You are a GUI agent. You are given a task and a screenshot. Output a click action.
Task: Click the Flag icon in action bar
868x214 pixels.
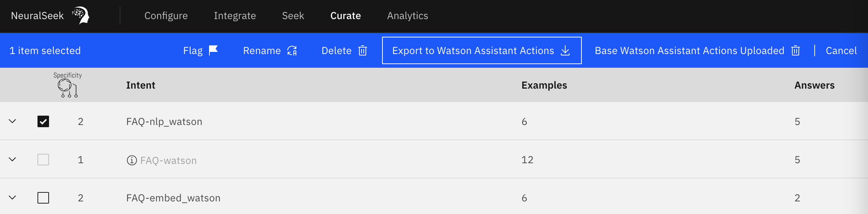[x=213, y=50]
